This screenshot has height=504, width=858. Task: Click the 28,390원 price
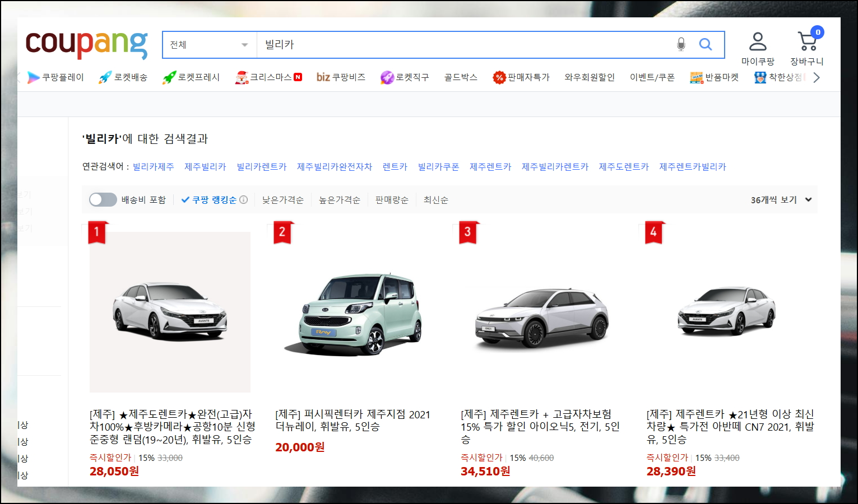671,472
